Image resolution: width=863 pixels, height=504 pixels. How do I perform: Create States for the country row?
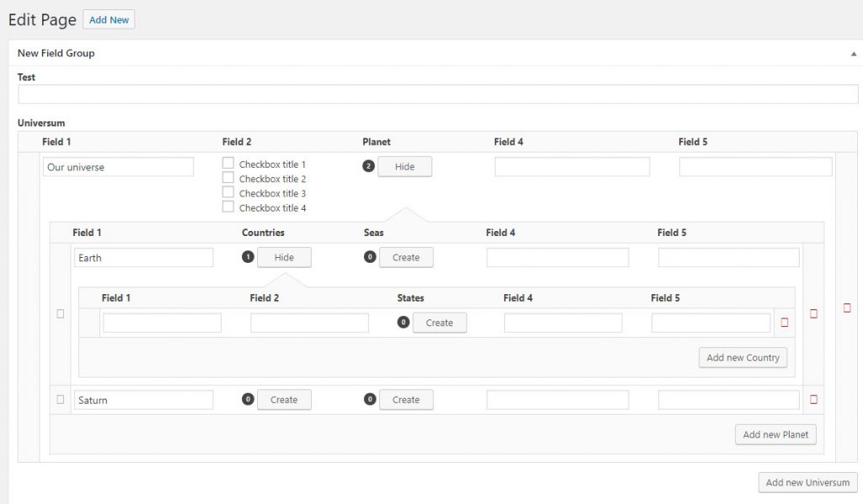pos(439,323)
